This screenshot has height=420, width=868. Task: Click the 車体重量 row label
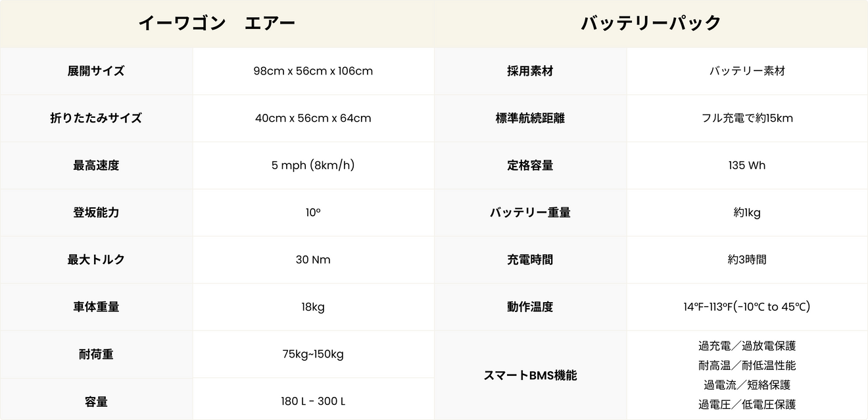[96, 307]
